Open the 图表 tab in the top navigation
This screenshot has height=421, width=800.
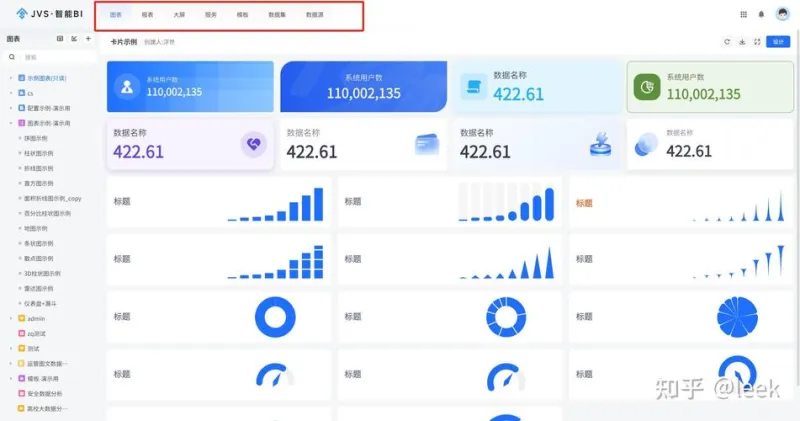coord(116,15)
